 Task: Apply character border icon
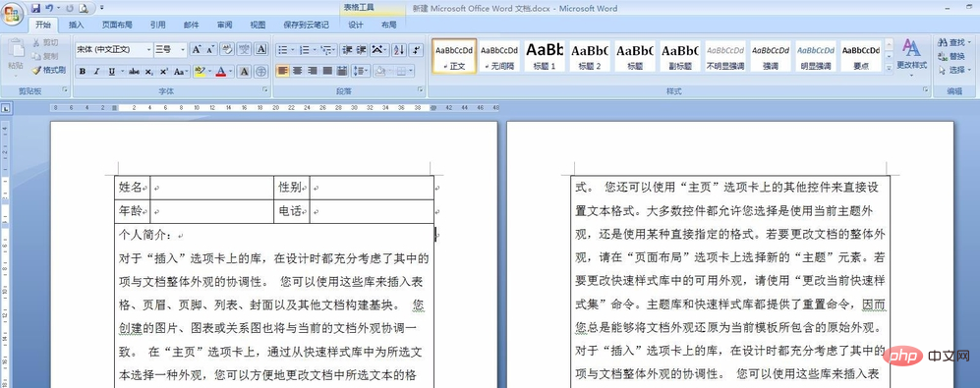(x=261, y=49)
